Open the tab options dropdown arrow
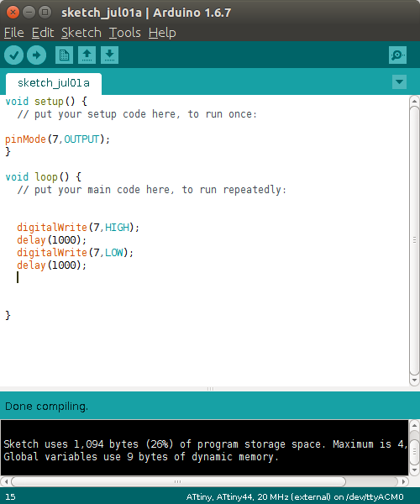This screenshot has width=420, height=504. coord(400,81)
